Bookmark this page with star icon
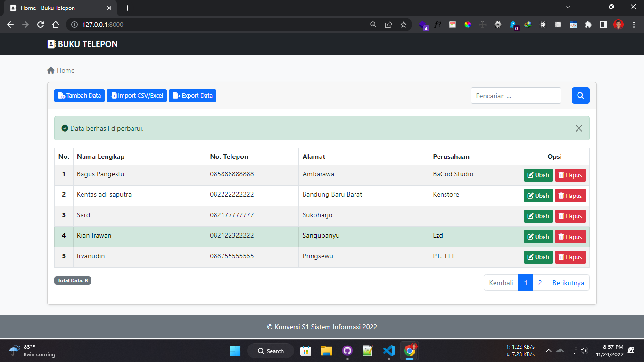This screenshot has width=644, height=362. tap(404, 25)
